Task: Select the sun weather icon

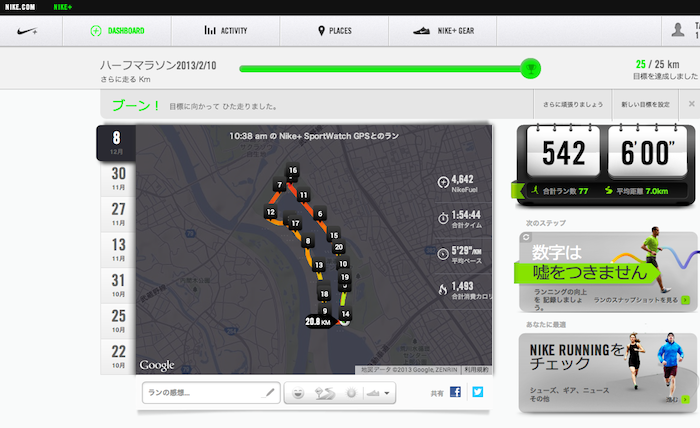Action: click(x=351, y=393)
